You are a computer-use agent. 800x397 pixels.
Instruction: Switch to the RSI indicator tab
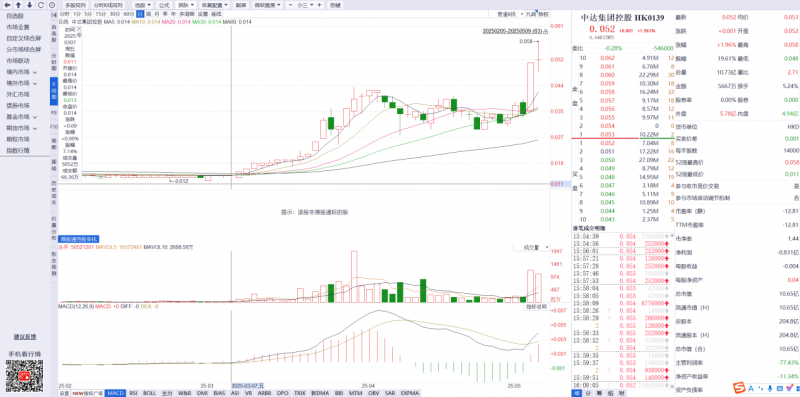(x=133, y=393)
